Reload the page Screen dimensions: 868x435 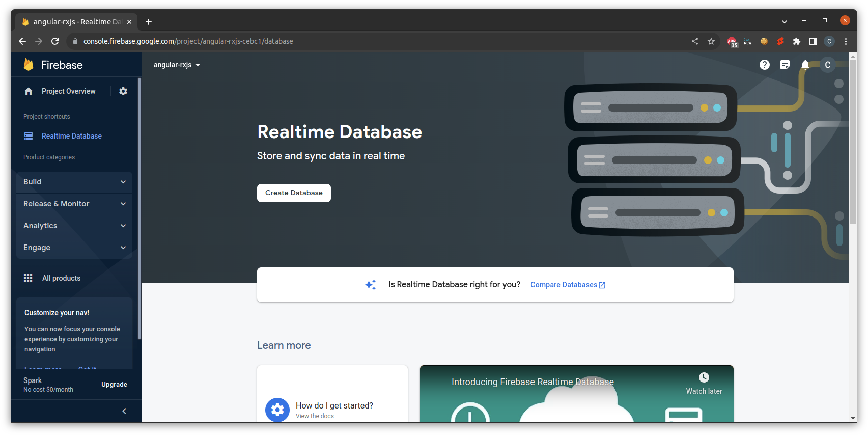(x=55, y=41)
